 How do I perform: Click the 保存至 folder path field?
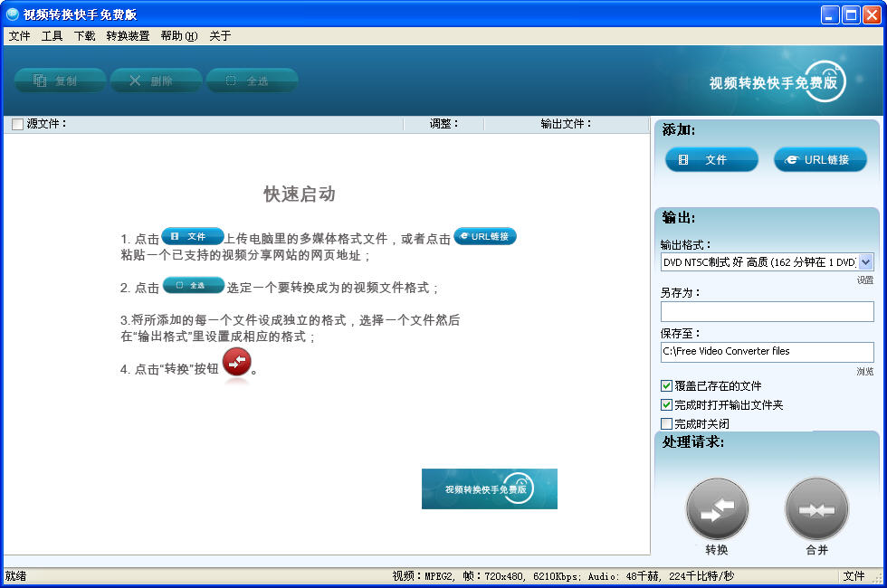(768, 352)
